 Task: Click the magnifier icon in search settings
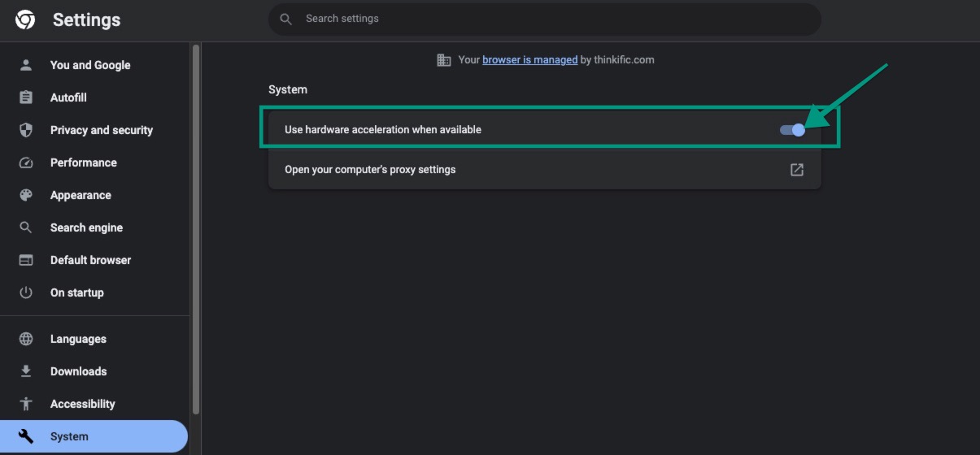[285, 19]
